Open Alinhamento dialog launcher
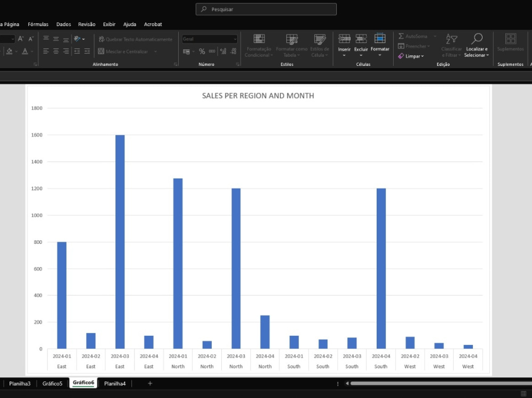This screenshot has width=532, height=398. (176, 64)
